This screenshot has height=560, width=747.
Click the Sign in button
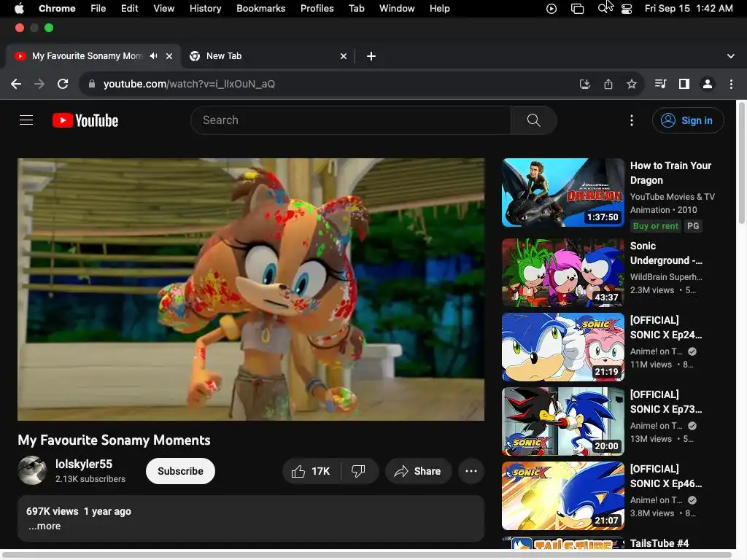coord(688,120)
